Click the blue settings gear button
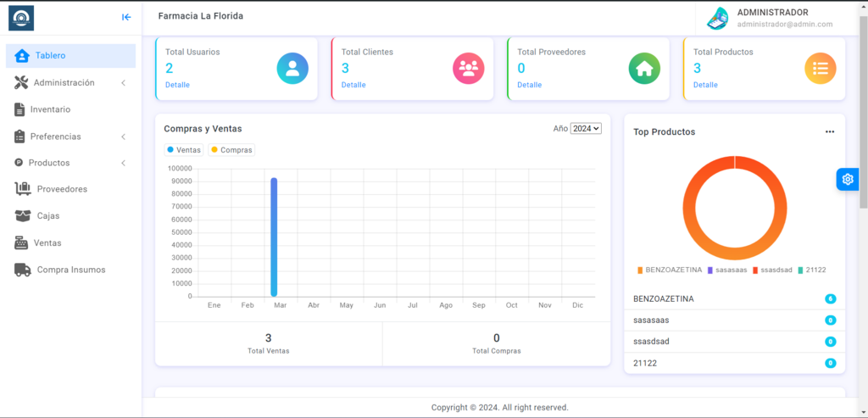Viewport: 868px width, 418px height. [x=847, y=179]
